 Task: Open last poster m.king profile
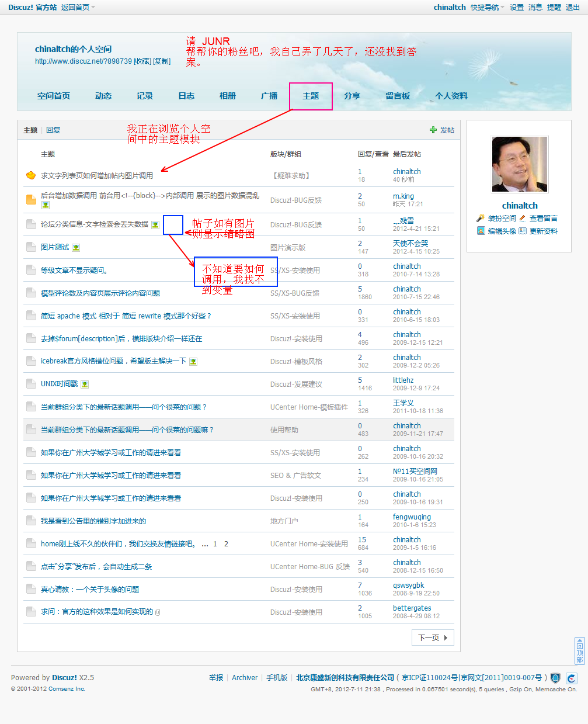[403, 196]
